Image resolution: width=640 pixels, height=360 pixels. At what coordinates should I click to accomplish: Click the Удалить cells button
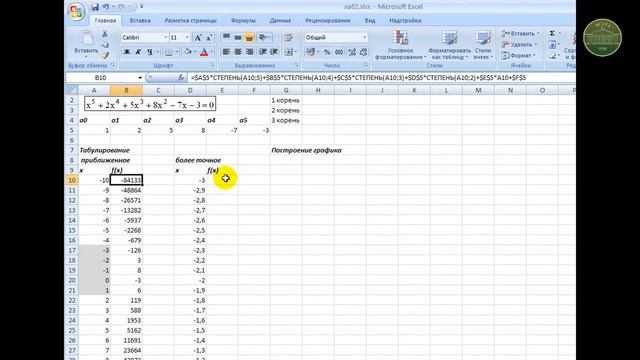click(x=519, y=44)
